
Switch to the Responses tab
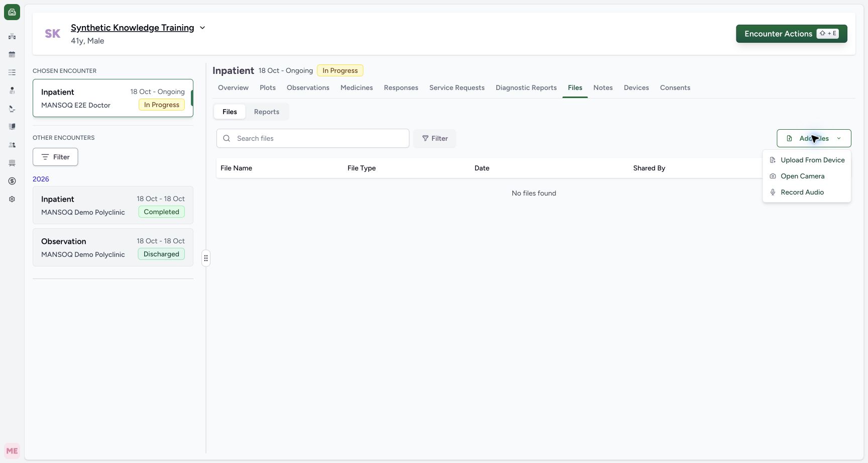pyautogui.click(x=401, y=87)
